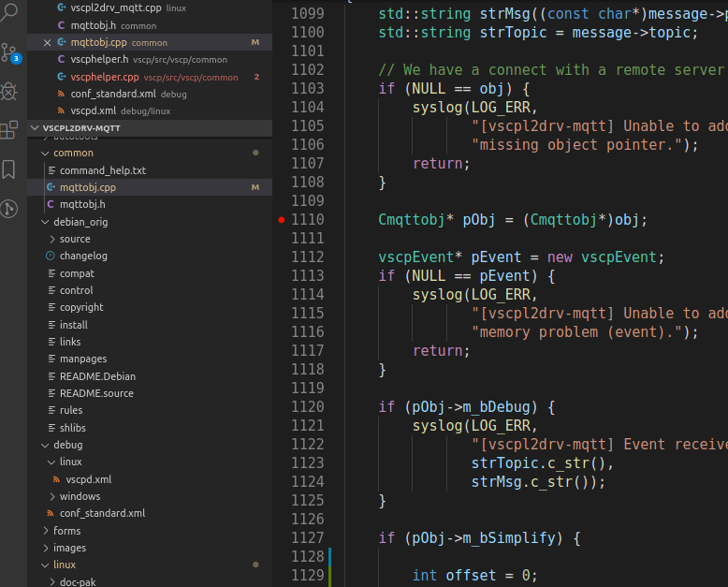728x587 pixels.
Task: Click 'int offset = 0;' code line
Action: coord(475,576)
